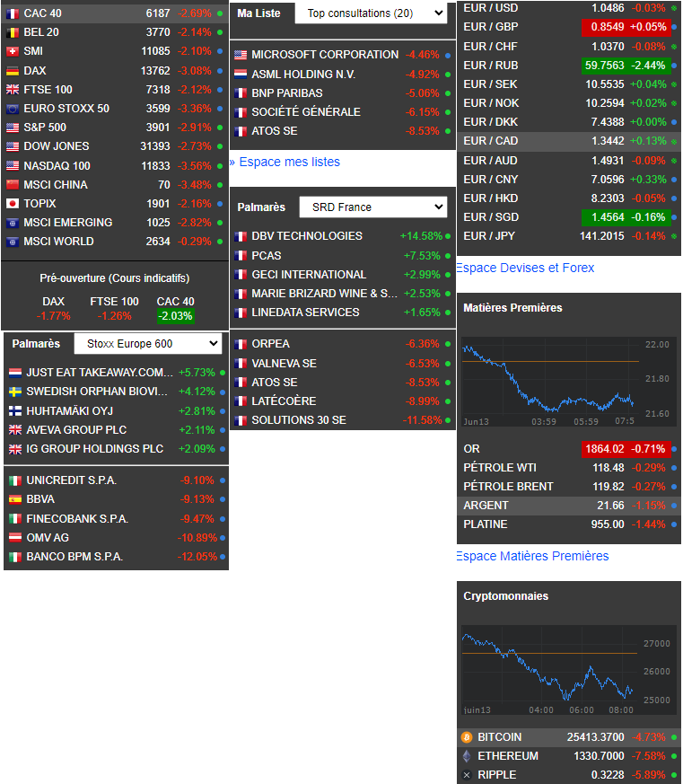Select the EUR / GBP rate 0.8549

[x=608, y=27]
